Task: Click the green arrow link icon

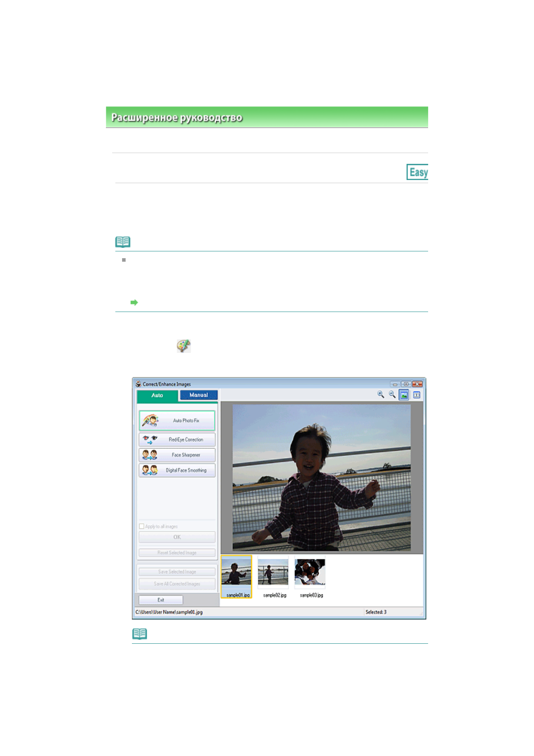Action: (134, 303)
